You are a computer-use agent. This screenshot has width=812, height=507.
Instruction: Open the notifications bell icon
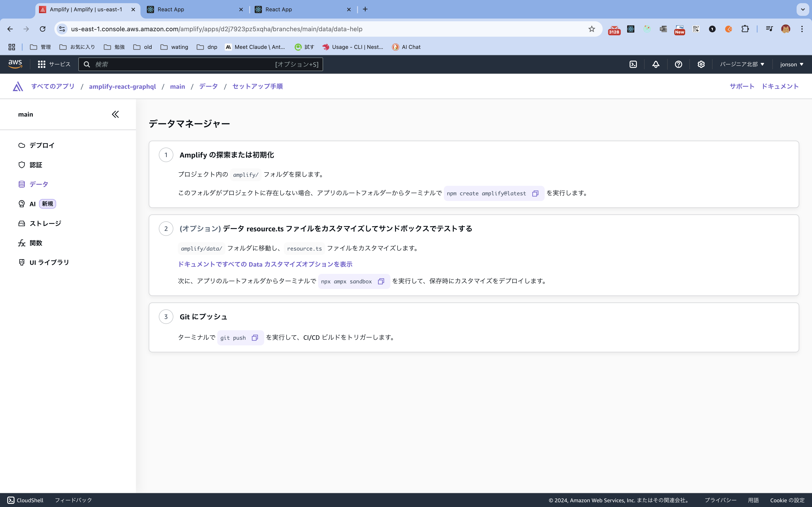pyautogui.click(x=656, y=64)
